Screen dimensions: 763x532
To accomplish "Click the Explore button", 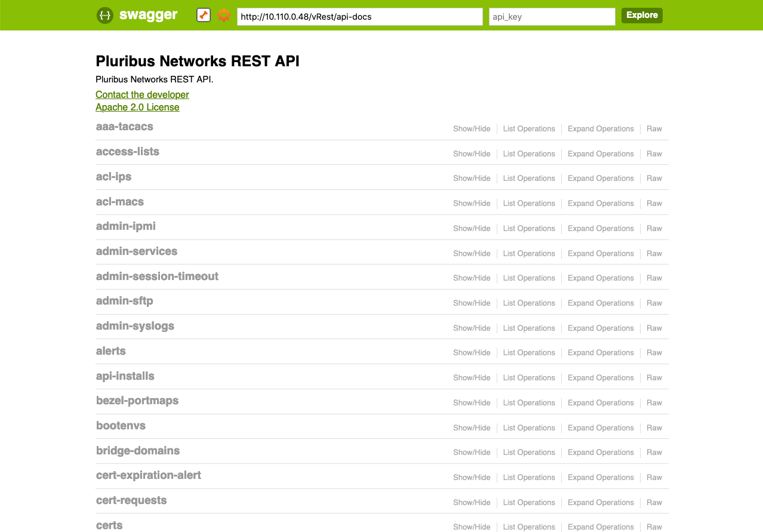I will click(x=642, y=16).
